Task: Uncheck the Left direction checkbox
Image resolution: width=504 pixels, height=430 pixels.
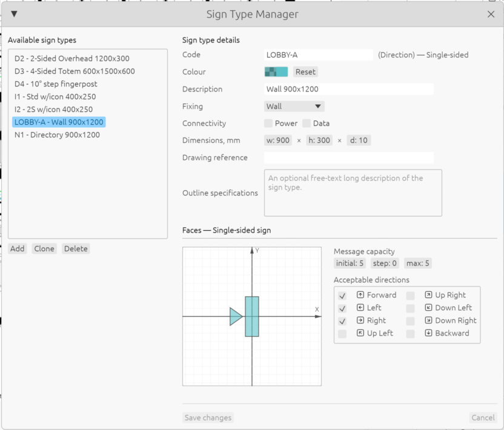Action: coord(342,308)
